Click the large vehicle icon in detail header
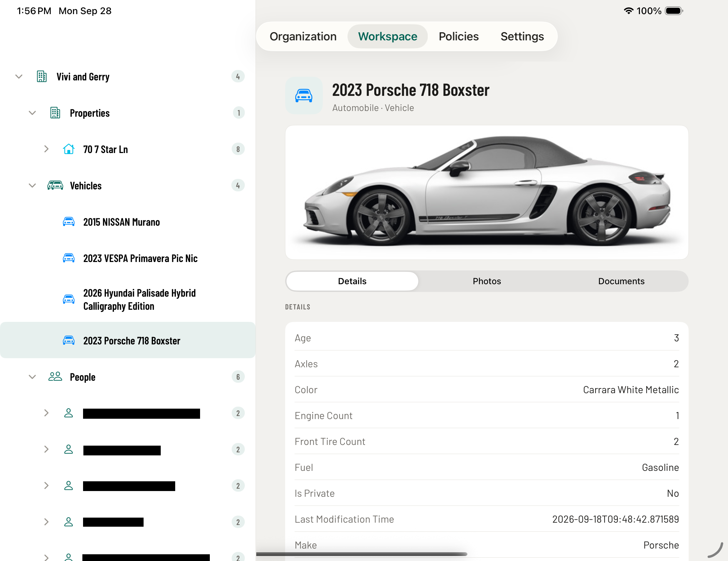 (x=304, y=96)
